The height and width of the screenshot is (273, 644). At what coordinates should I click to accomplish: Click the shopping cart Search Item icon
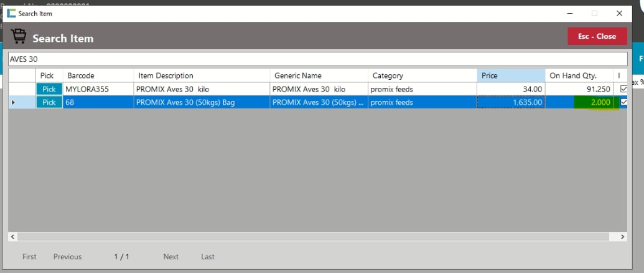point(19,37)
